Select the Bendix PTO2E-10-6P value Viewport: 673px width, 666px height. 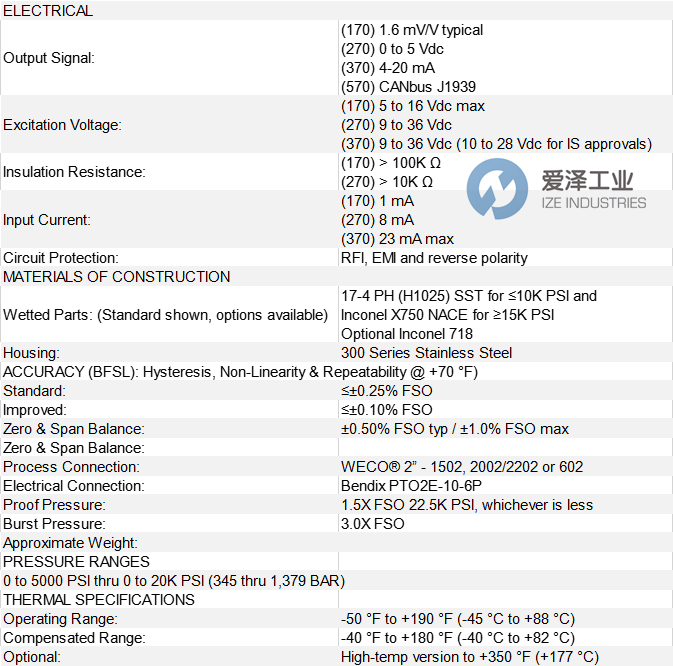point(418,486)
